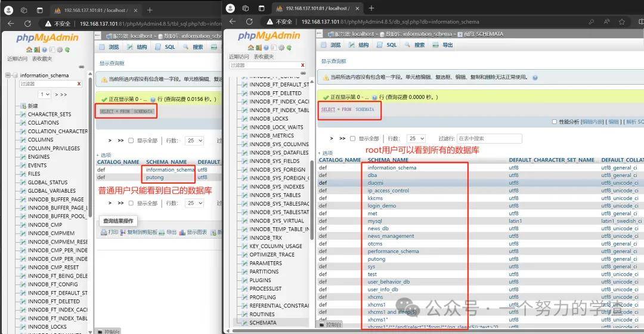This screenshot has height=334, width=644.
Task: Click green reload icon in right window sidebar
Action: tap(289, 48)
